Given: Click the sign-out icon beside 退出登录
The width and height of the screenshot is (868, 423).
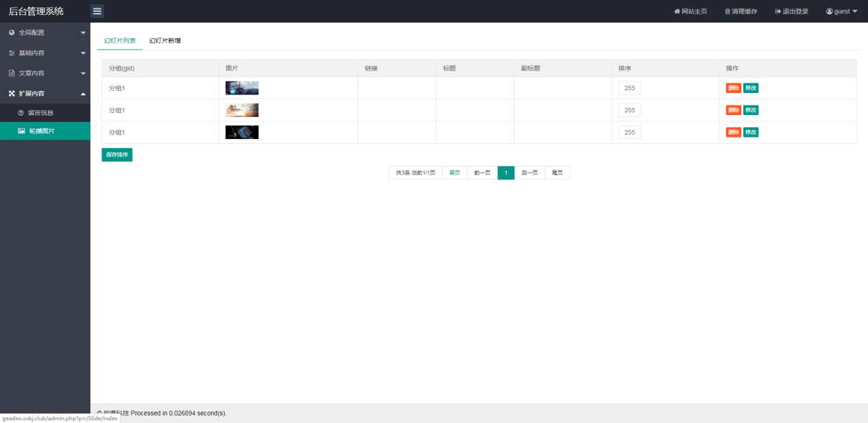Looking at the screenshot, I should pos(778,12).
